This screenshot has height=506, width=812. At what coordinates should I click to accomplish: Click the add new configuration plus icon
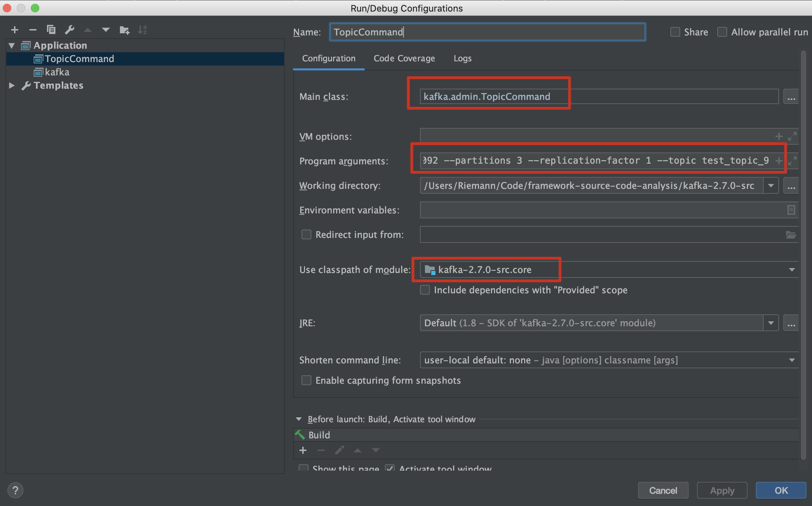click(x=15, y=30)
